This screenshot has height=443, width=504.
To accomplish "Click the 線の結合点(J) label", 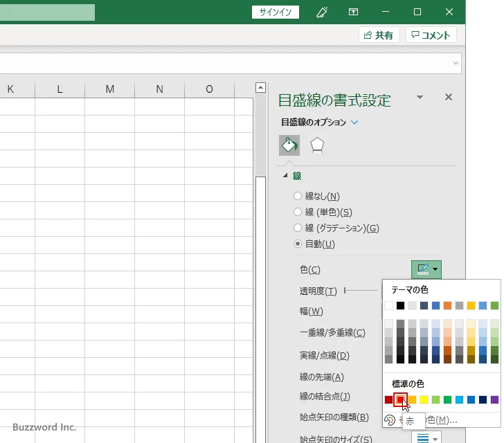I will 325,397.
